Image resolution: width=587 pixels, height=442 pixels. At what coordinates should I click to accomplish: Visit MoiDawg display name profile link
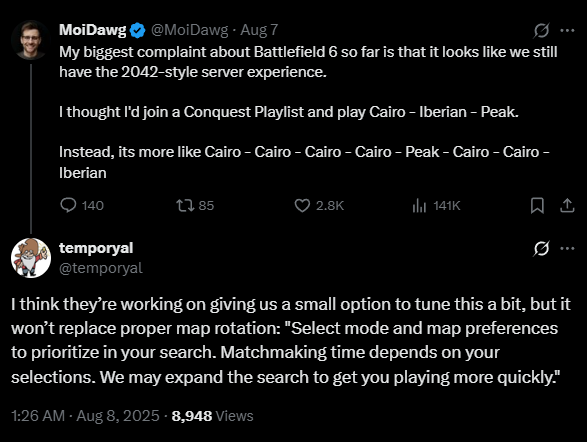point(92,30)
